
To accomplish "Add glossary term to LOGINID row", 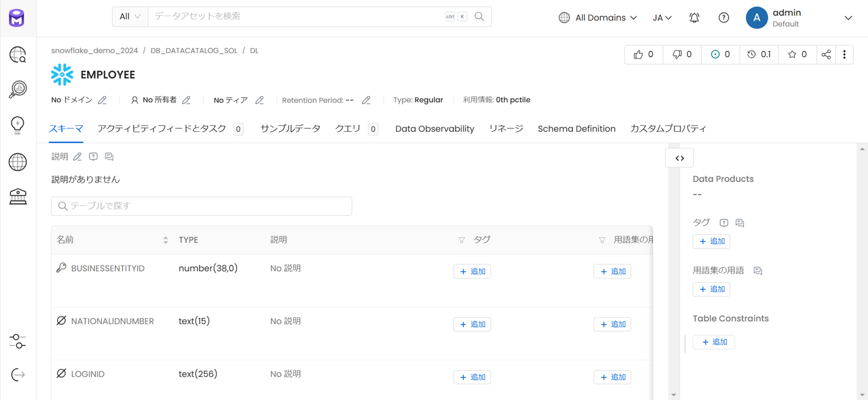I will pyautogui.click(x=612, y=377).
